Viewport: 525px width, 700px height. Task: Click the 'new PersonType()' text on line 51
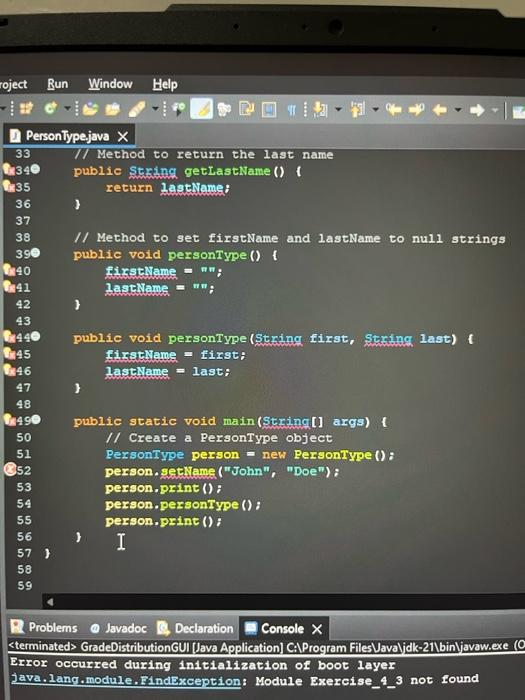tap(328, 455)
